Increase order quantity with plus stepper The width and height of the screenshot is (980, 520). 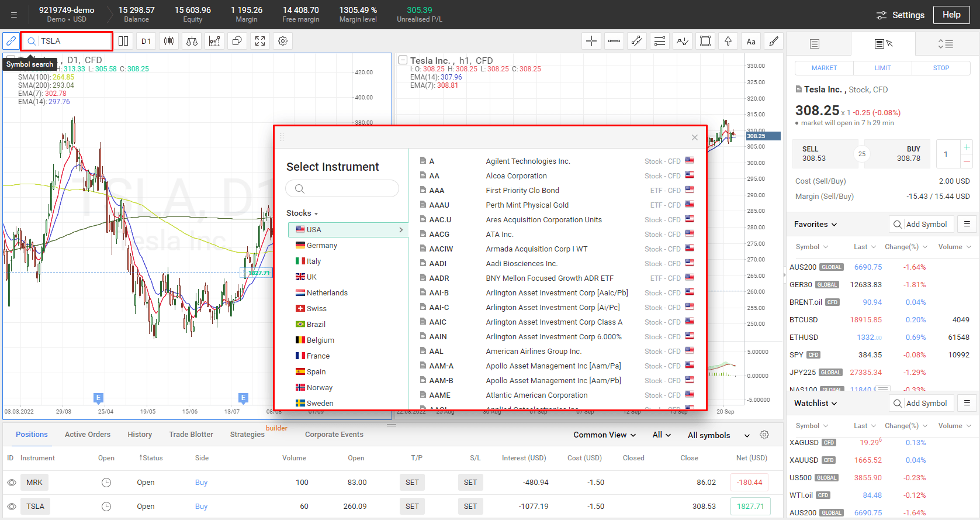(967, 147)
